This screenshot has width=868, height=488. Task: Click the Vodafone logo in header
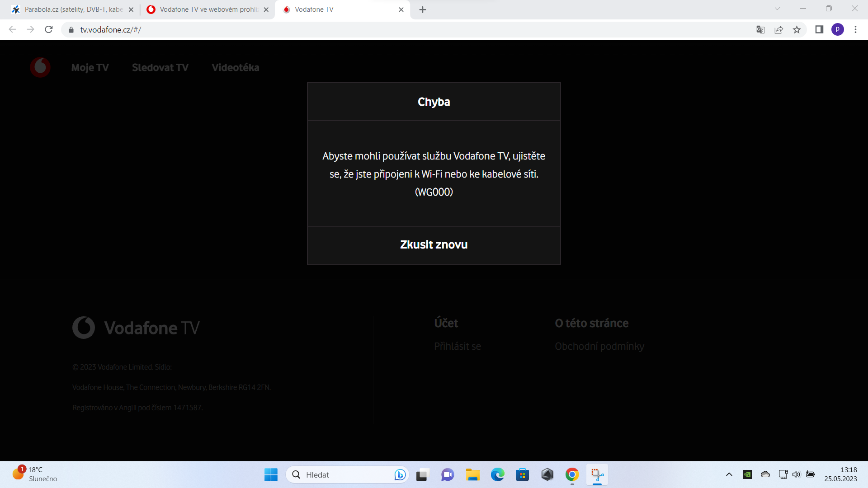click(x=40, y=67)
